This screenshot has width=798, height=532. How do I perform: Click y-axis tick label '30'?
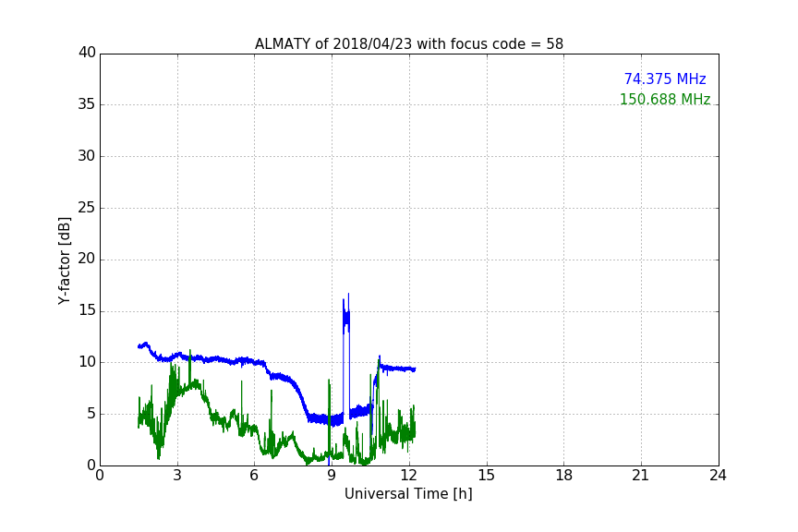click(x=87, y=156)
